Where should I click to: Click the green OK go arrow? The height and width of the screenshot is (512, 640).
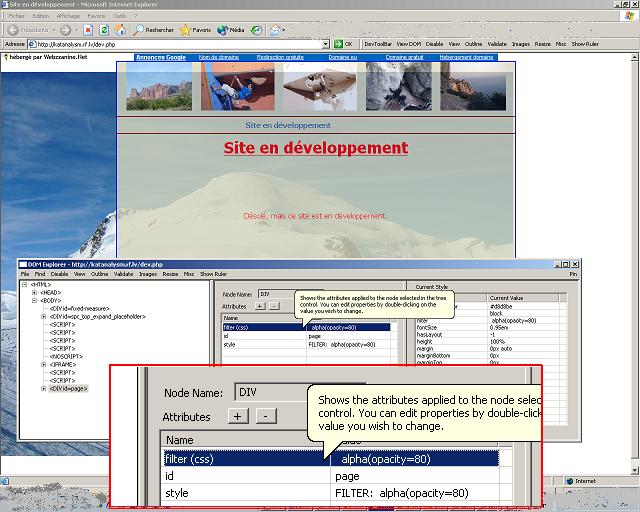(x=338, y=44)
